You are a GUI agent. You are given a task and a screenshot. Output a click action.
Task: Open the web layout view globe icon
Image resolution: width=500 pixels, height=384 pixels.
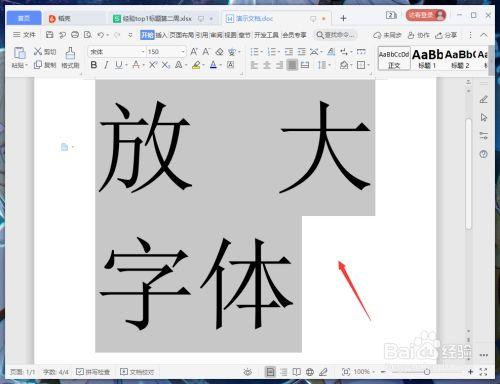tap(310, 372)
